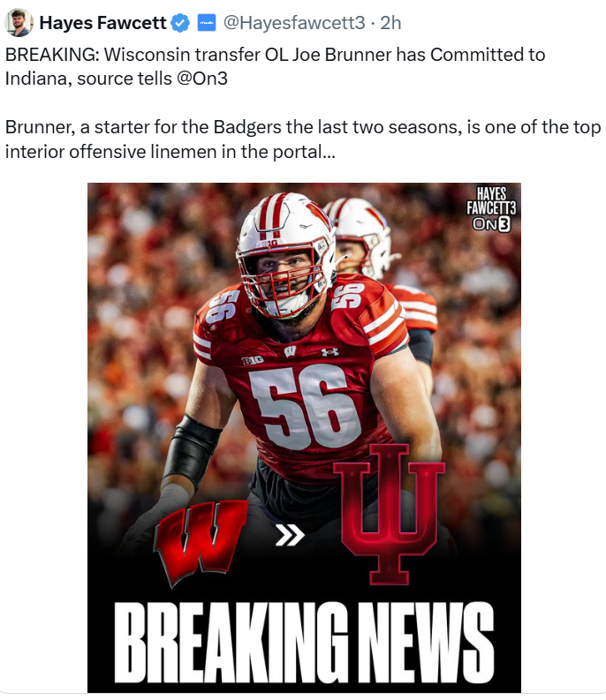Screen dimensions: 606x700
Task: Click the blue square affiliate badge
Action: pyautogui.click(x=207, y=23)
